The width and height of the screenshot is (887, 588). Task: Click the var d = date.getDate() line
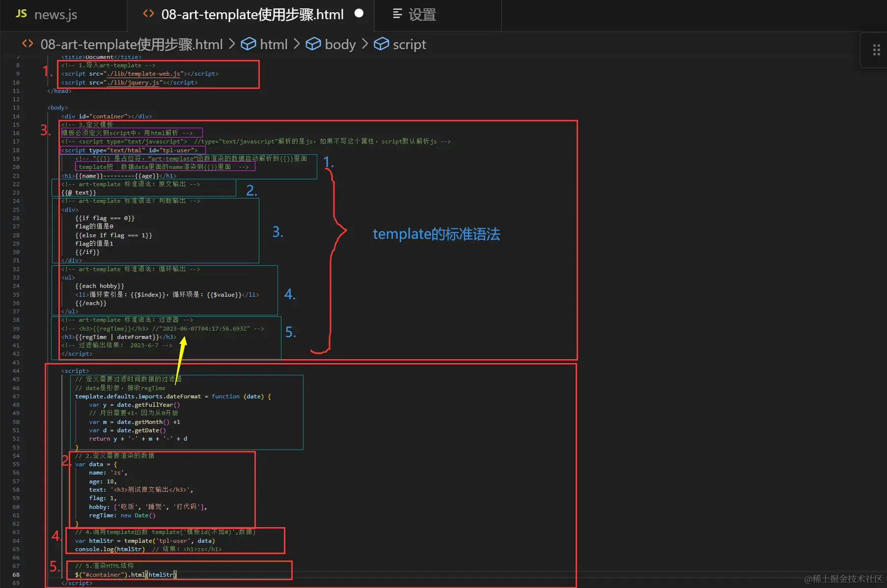pyautogui.click(x=128, y=430)
